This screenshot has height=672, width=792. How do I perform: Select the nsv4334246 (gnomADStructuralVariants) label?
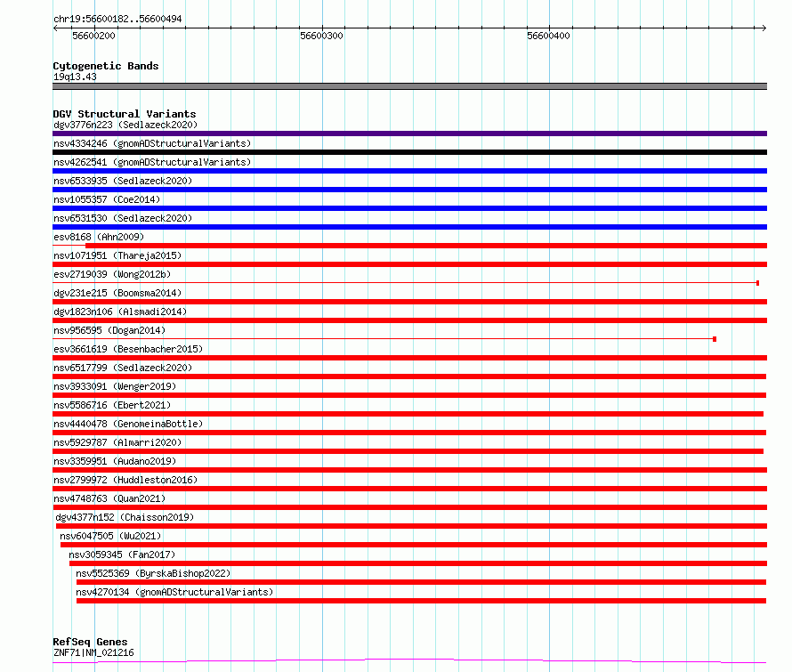(152, 143)
